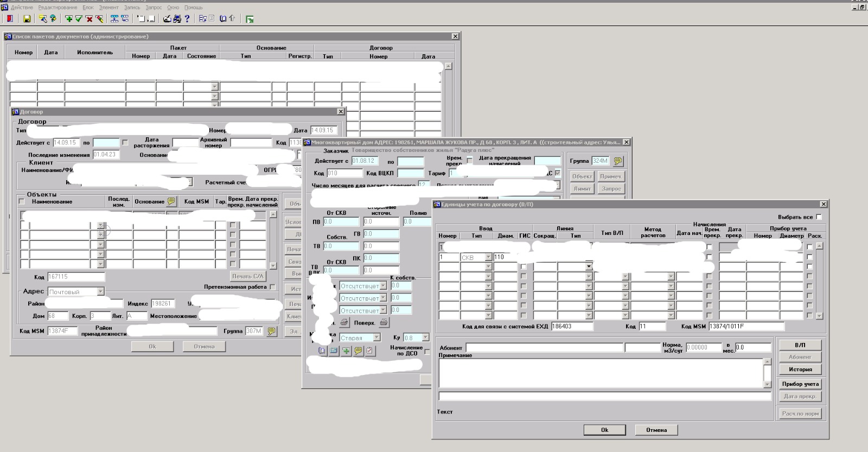Click the eraser clear record toolbar icon

pyautogui.click(x=99, y=19)
